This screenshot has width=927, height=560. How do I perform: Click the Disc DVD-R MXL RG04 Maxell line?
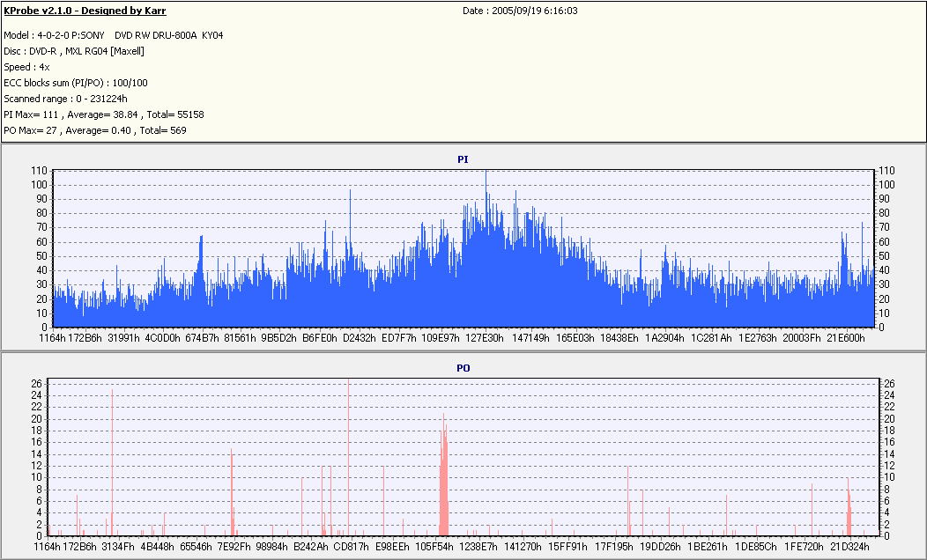[x=74, y=51]
